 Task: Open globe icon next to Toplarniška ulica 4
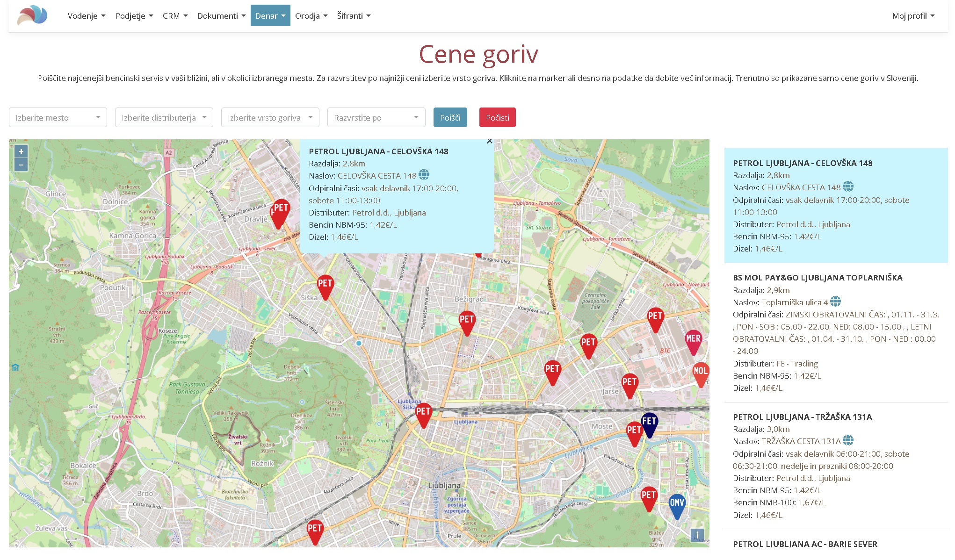click(x=835, y=302)
